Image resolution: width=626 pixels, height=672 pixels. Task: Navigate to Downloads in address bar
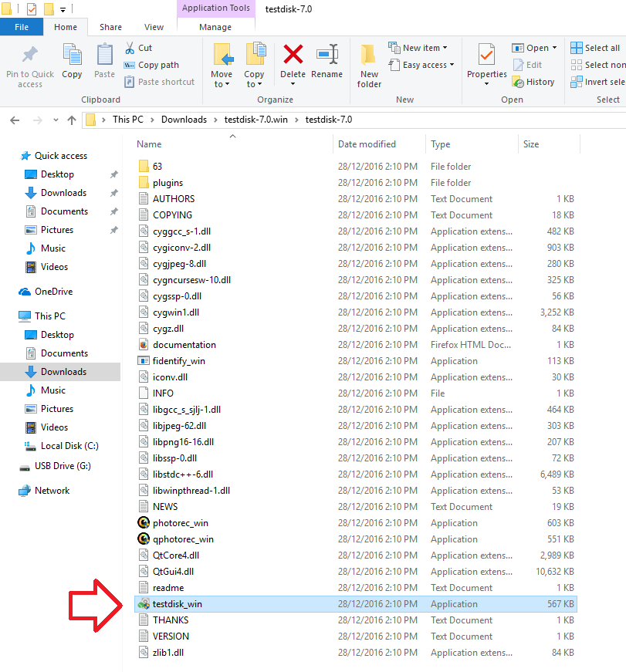pyautogui.click(x=184, y=120)
